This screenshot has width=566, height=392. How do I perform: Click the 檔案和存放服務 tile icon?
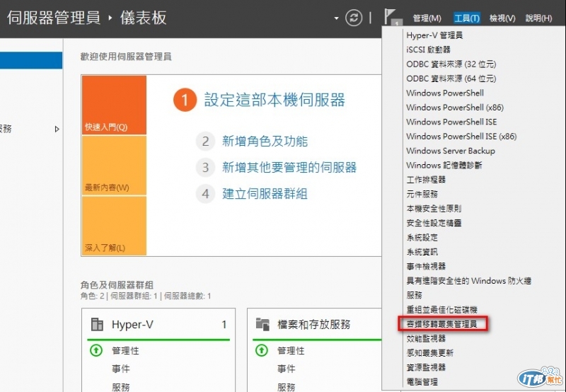click(262, 324)
